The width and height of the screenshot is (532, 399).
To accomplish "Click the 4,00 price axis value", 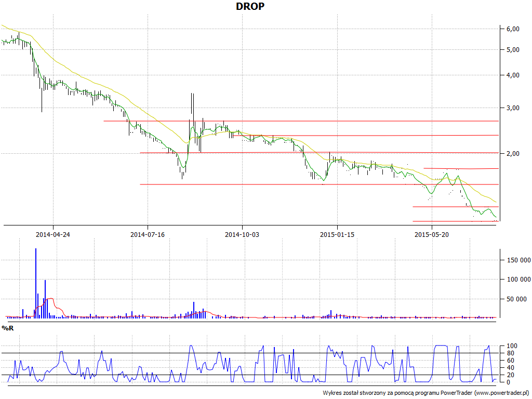I will (513, 75).
